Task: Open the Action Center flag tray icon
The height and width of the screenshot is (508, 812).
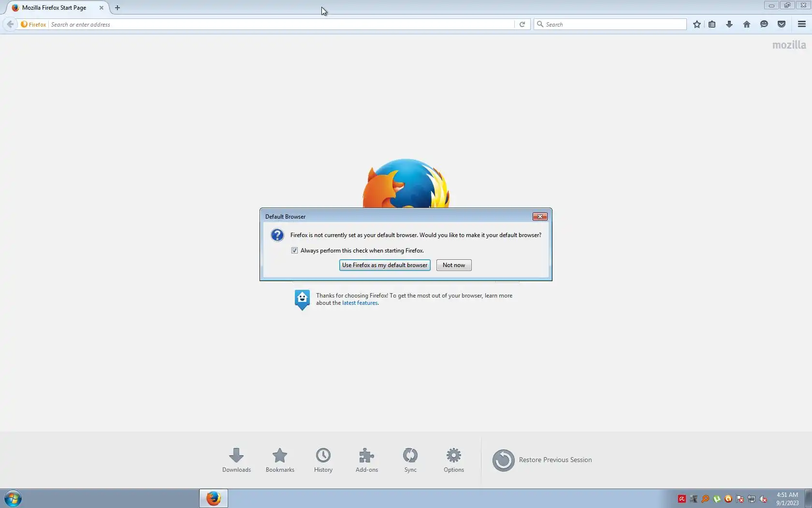Action: pos(740,499)
